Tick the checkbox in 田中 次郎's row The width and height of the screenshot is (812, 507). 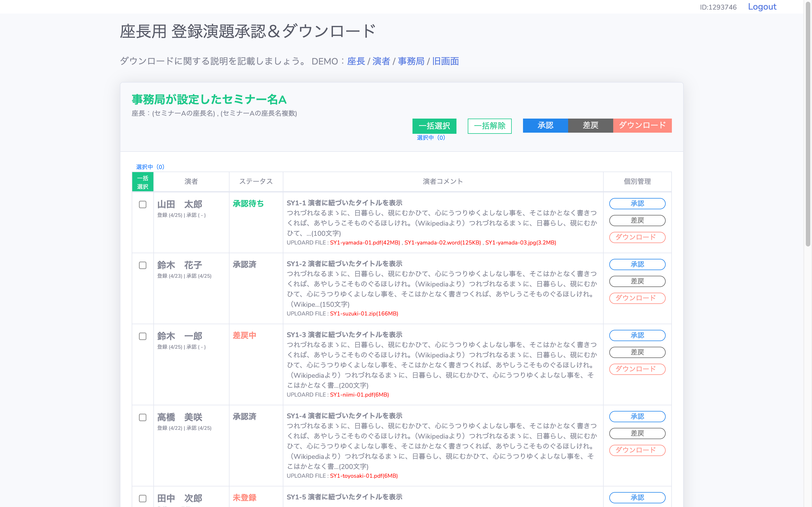pyautogui.click(x=143, y=499)
